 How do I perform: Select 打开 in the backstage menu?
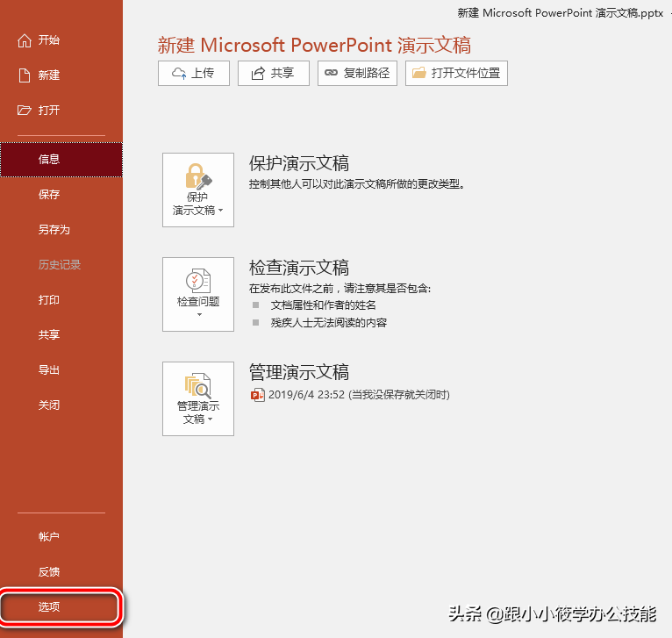61,111
